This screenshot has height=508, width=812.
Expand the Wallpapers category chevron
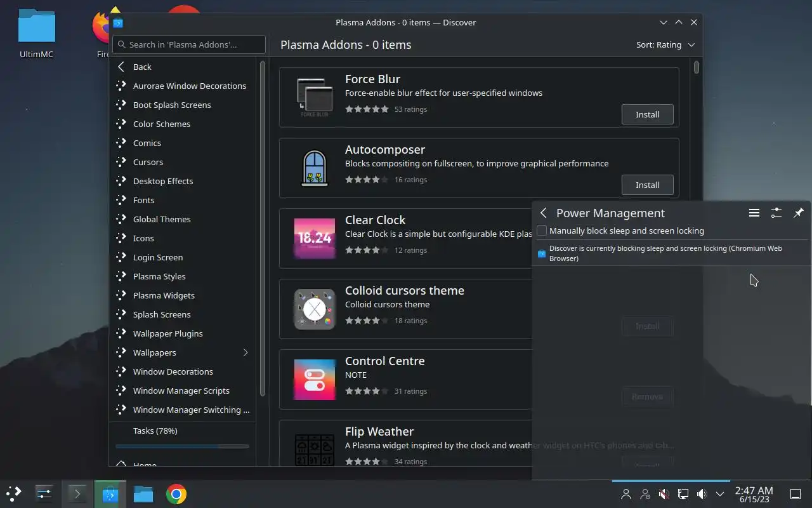[246, 352]
